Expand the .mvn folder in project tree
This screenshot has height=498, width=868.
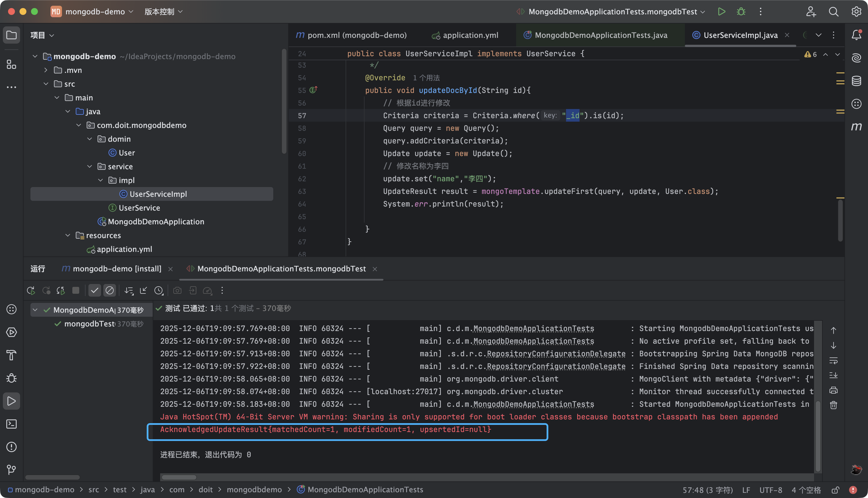point(46,70)
